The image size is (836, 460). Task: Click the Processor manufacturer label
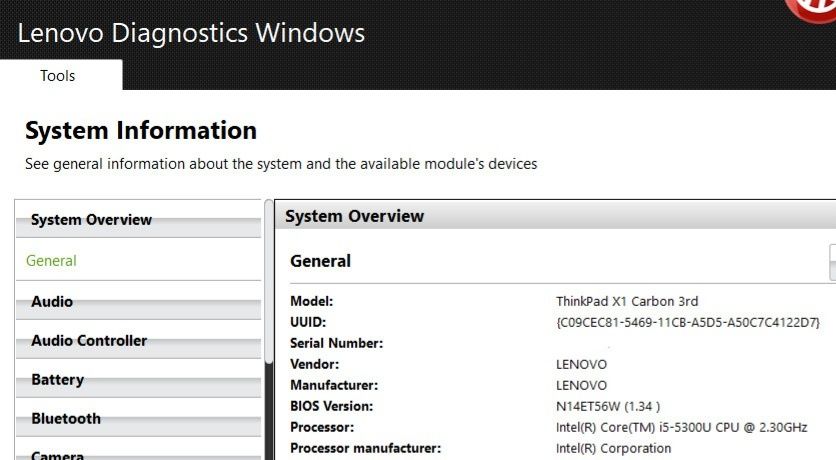365,448
